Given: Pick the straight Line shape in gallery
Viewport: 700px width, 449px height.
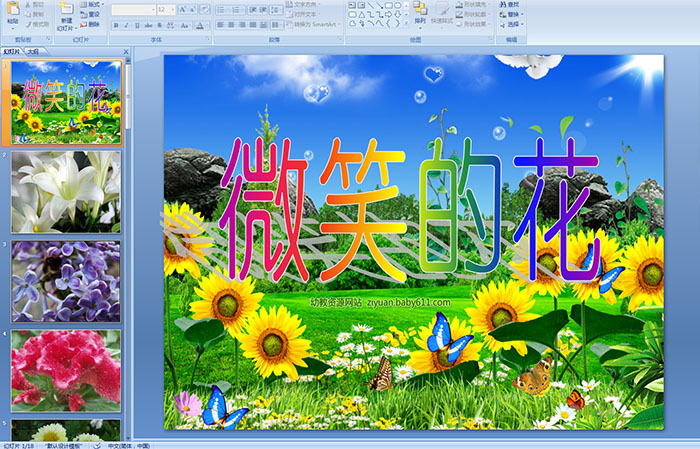Looking at the screenshot, I should 371,5.
